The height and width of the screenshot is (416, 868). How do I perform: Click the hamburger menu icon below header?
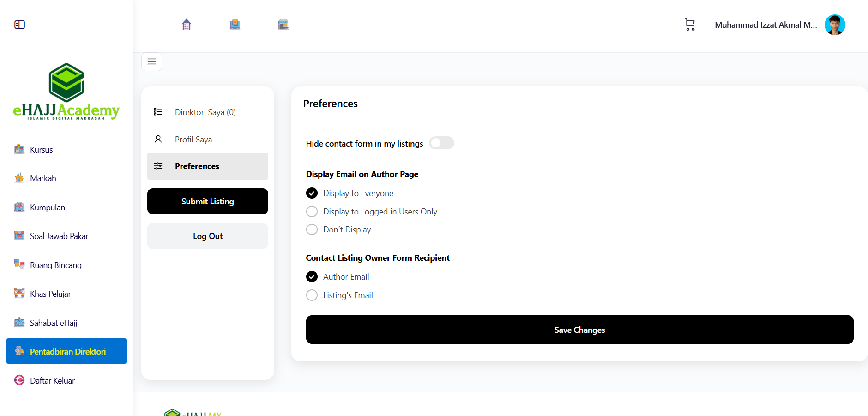coord(151,61)
